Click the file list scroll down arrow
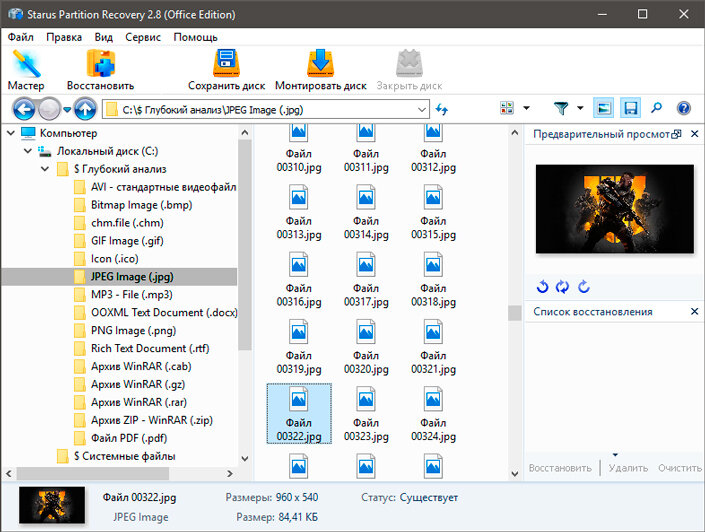Image resolution: width=705 pixels, height=532 pixels. (x=515, y=474)
